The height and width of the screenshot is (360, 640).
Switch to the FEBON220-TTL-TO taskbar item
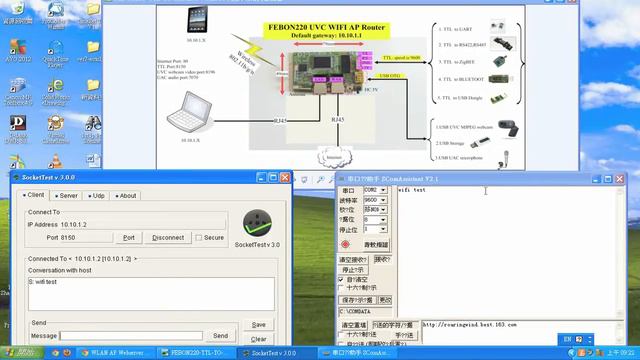[196, 353]
